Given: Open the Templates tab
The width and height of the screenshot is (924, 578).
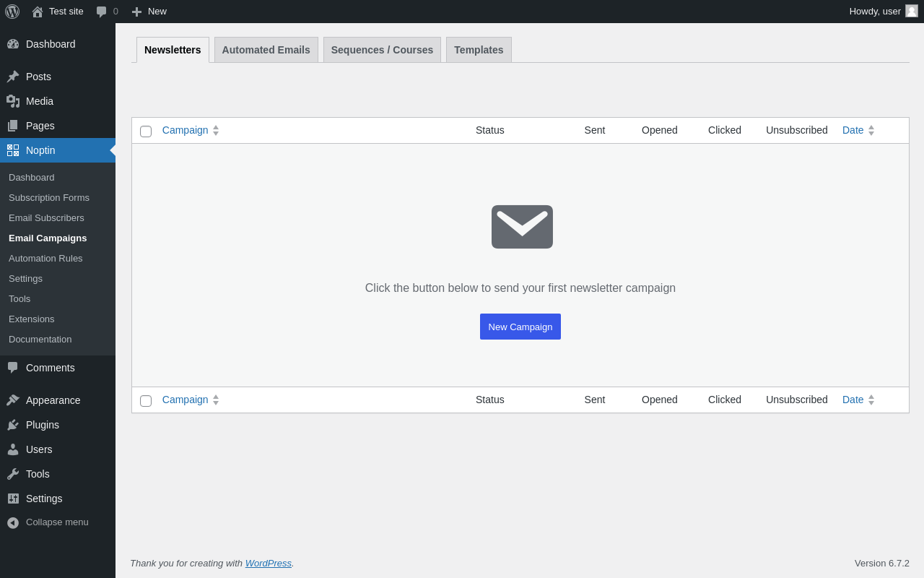Looking at the screenshot, I should click(x=479, y=50).
